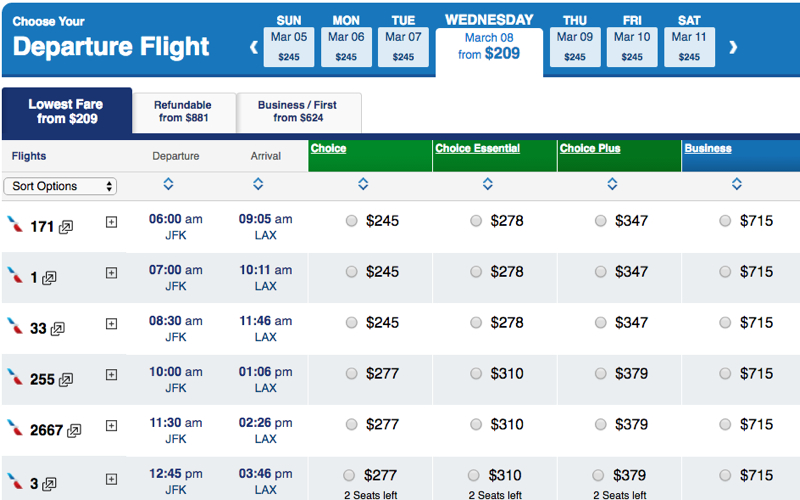Sort by Departure time arrows
The width and height of the screenshot is (800, 500).
[x=168, y=184]
